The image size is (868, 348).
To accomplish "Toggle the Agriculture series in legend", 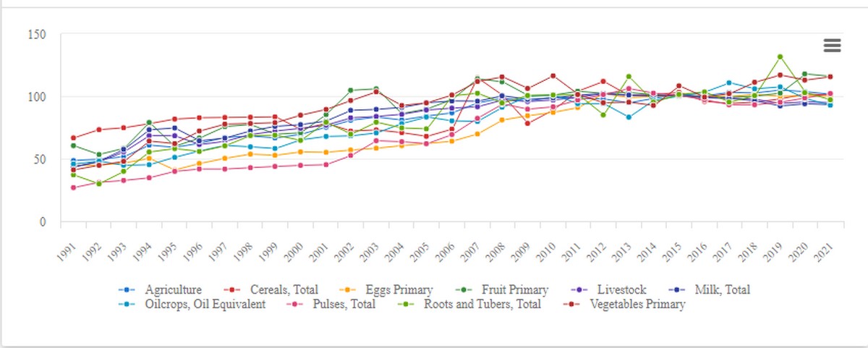I will pos(172,289).
